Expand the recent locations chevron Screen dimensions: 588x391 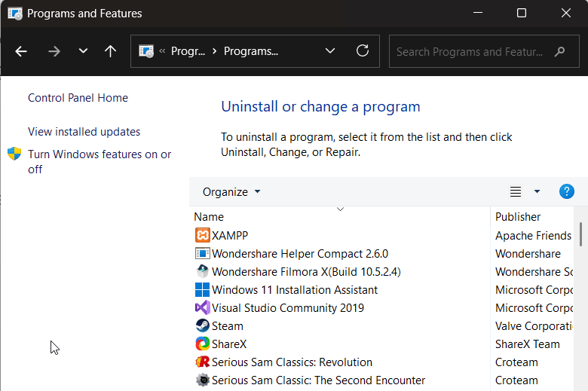83,51
